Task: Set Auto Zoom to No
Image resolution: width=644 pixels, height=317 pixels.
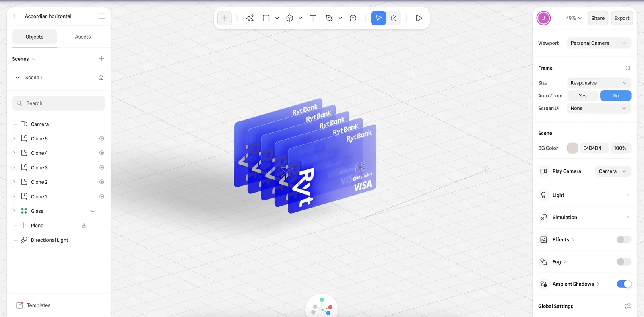Action: [615, 95]
